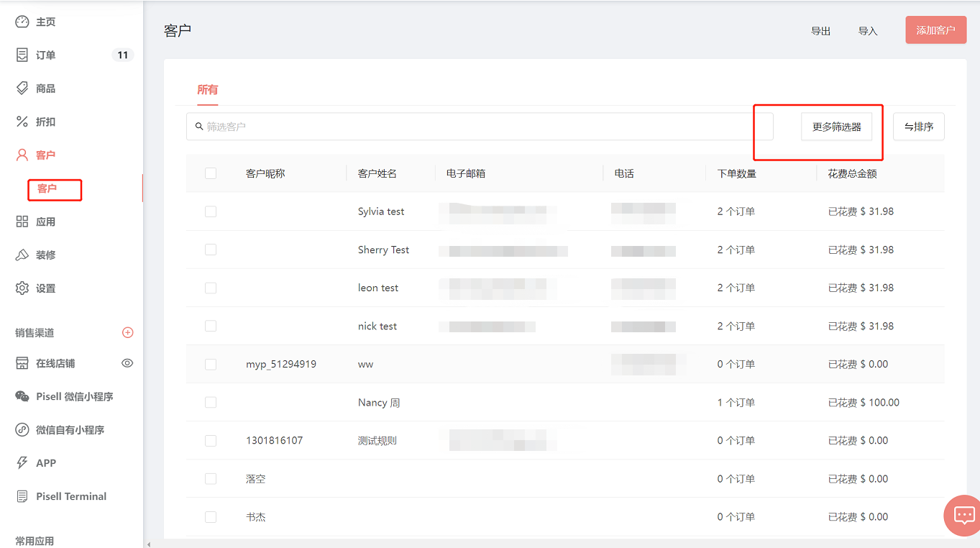Open 订单 menu item
This screenshot has height=548, width=980.
[46, 55]
